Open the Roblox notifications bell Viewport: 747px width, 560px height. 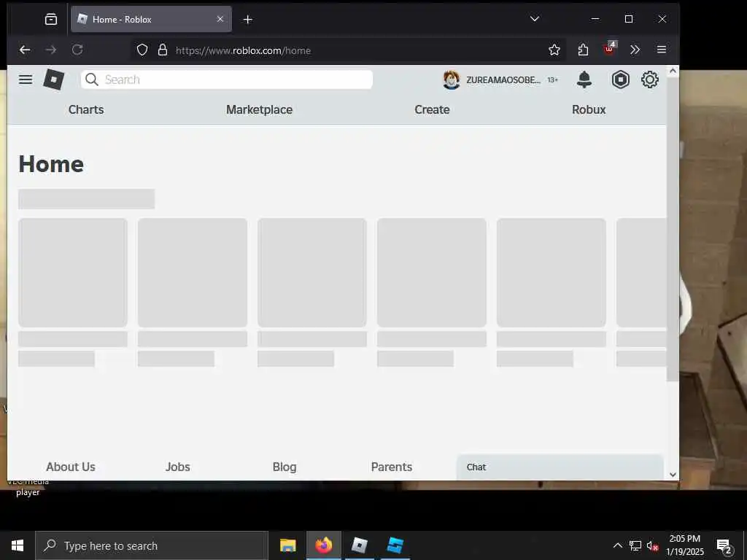[x=584, y=79]
